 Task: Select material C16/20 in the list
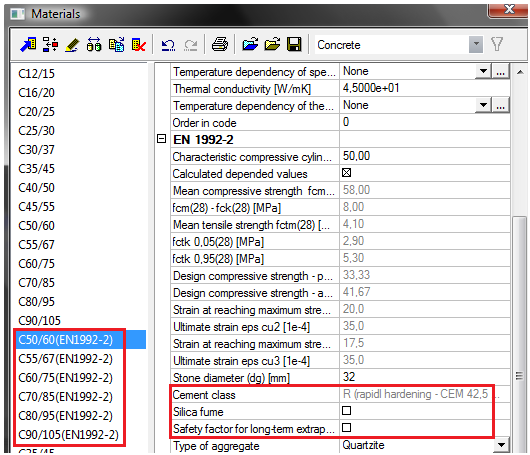pos(37,93)
